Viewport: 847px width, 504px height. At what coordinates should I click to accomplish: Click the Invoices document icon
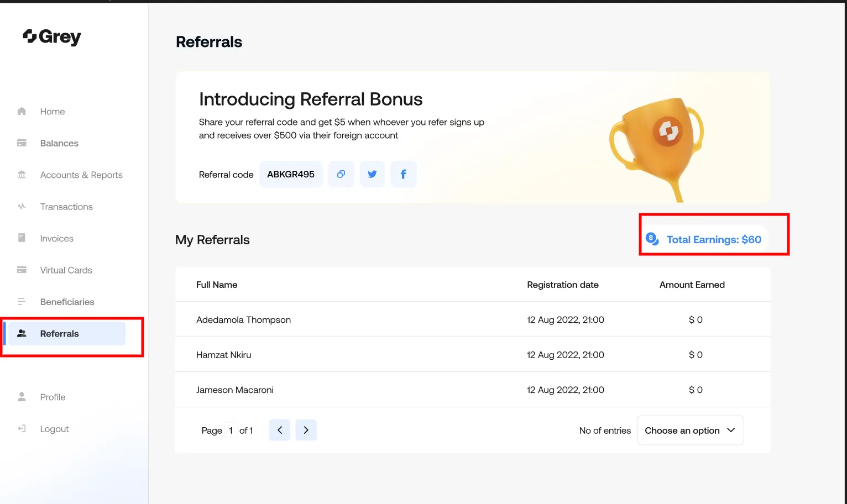[22, 238]
